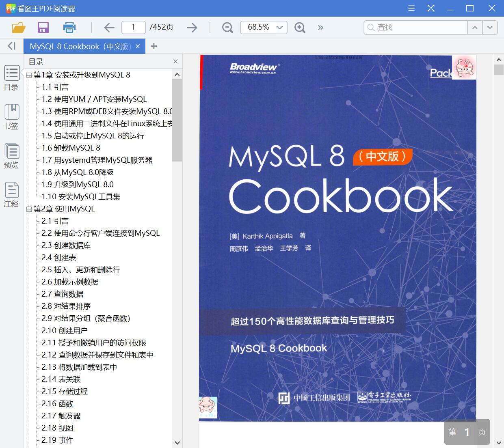
Task: Save the document with the save icon
Action: (43, 27)
